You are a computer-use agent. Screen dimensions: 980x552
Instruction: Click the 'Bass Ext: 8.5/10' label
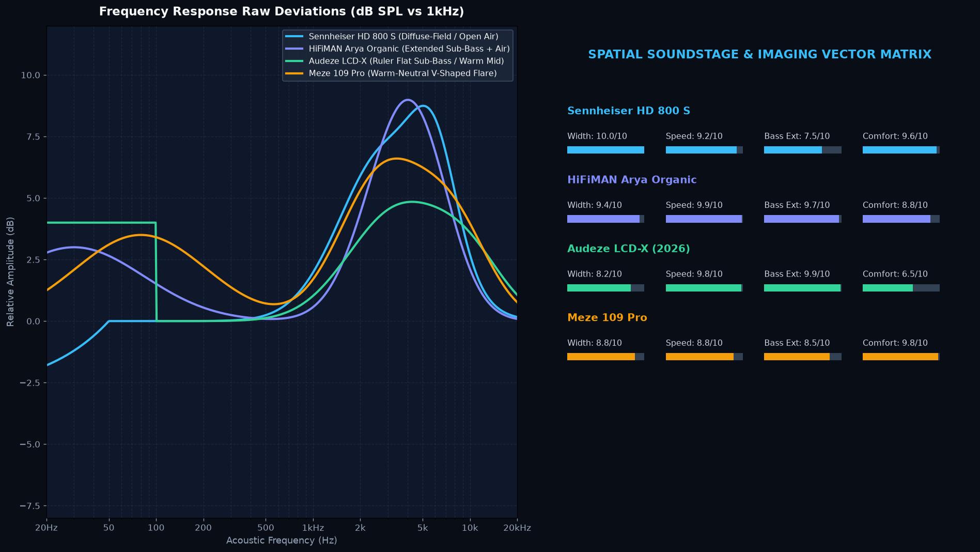click(x=797, y=343)
